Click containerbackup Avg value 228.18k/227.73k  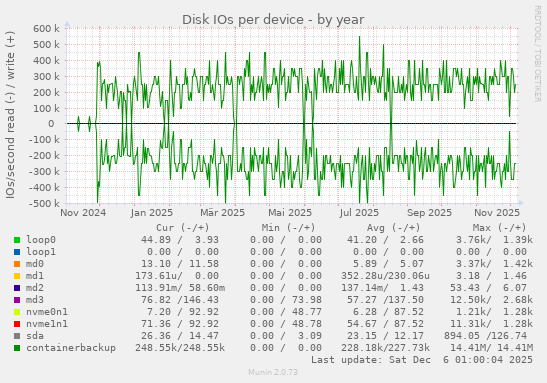coord(385,348)
